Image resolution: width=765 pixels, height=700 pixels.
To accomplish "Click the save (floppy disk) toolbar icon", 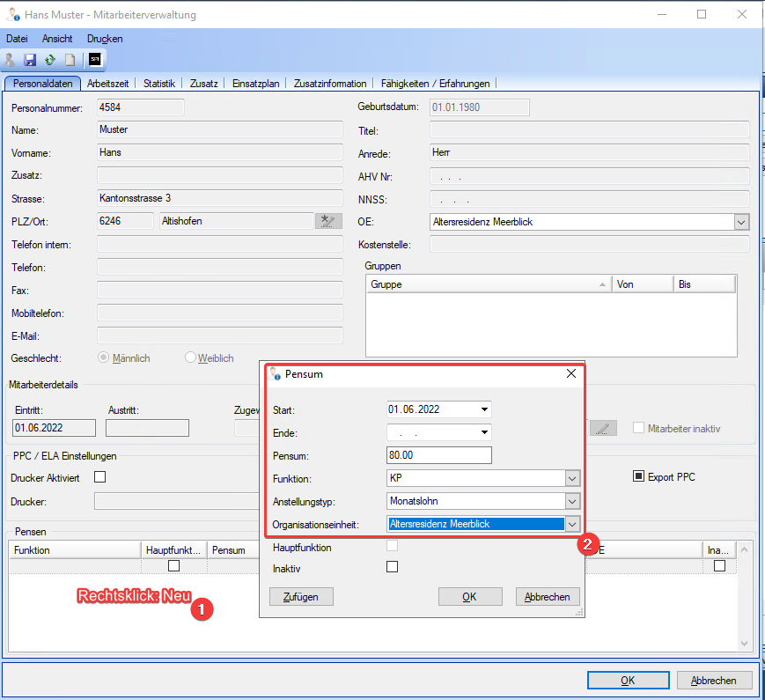I will coord(30,60).
